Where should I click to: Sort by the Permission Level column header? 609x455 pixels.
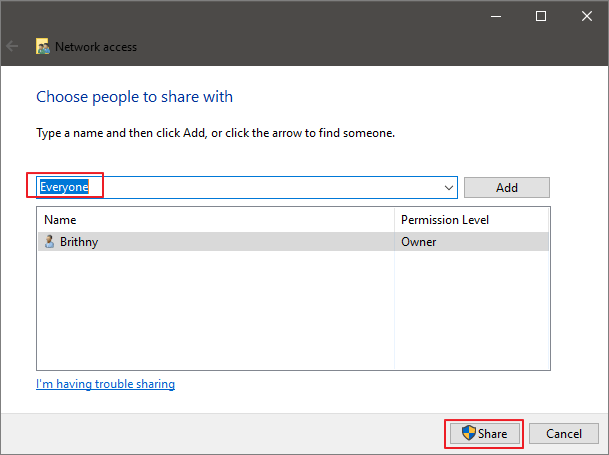471,219
